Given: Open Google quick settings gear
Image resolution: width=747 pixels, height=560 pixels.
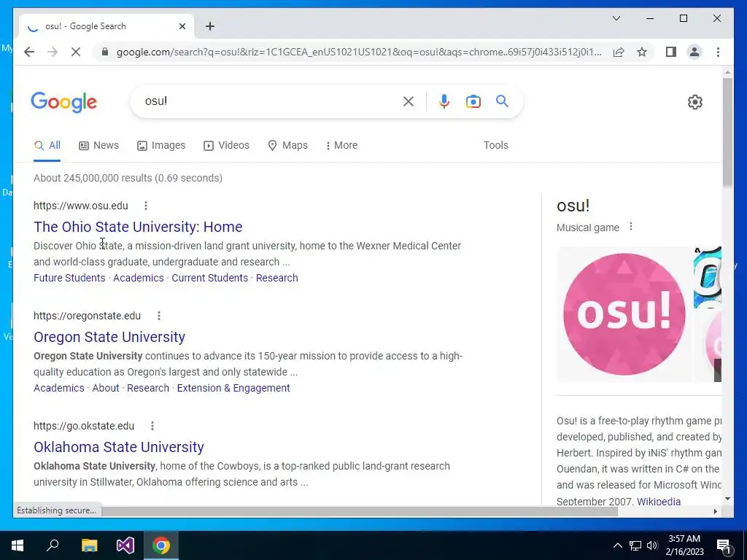Looking at the screenshot, I should [x=695, y=102].
